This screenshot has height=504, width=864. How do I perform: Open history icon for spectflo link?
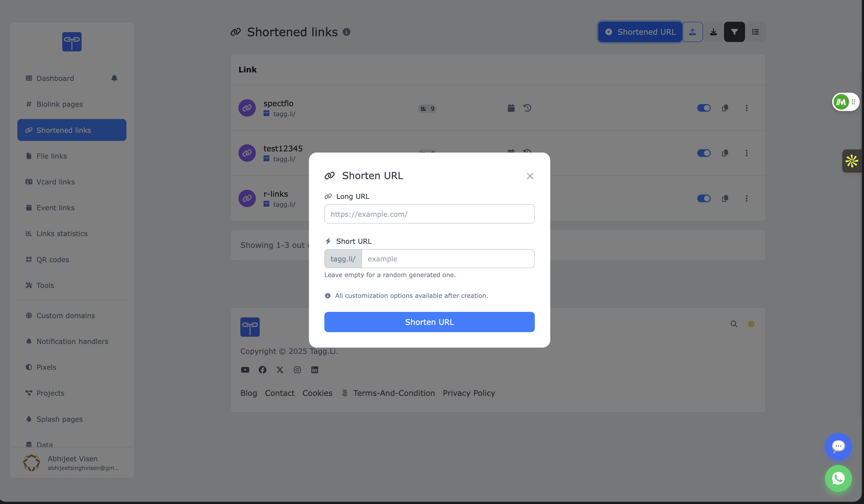tap(528, 108)
